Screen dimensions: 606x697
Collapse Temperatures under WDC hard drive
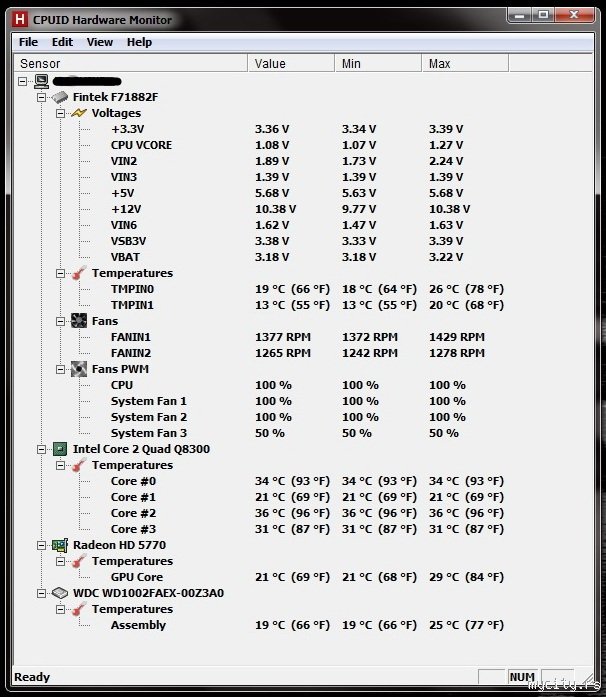(x=60, y=609)
